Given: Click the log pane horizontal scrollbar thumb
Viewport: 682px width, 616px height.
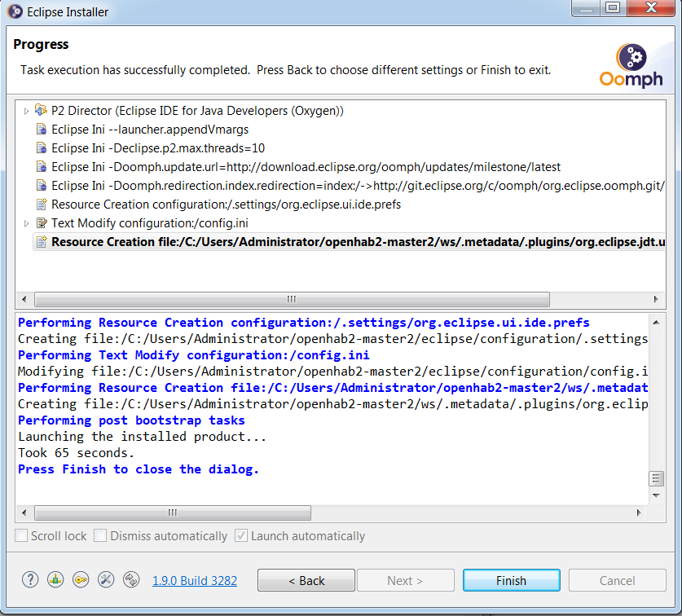Looking at the screenshot, I should pos(173,513).
